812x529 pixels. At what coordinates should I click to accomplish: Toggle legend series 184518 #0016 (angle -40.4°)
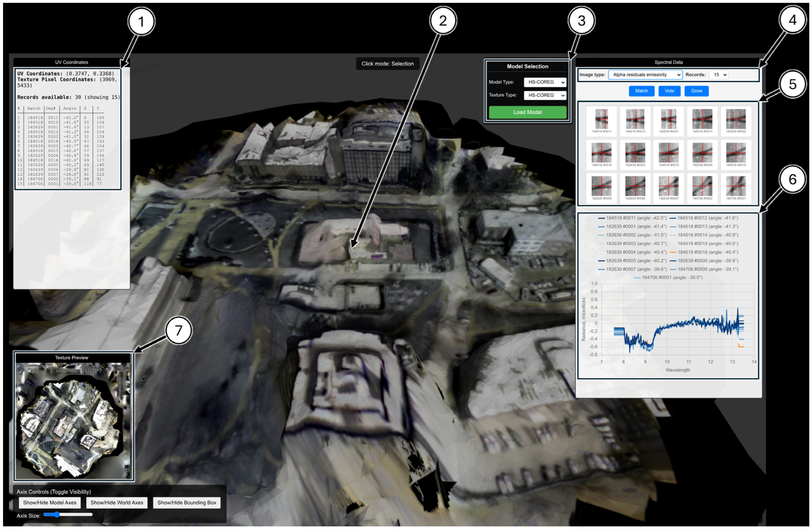704,252
